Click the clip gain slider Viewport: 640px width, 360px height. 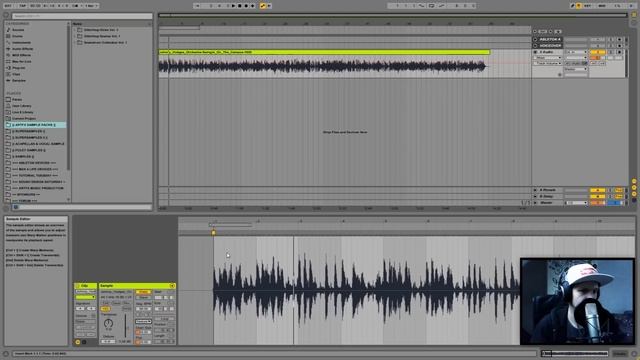125,326
